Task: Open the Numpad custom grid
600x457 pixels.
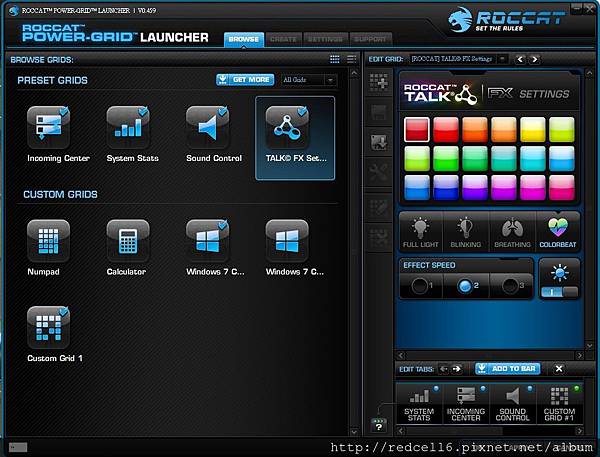Action: pos(49,242)
